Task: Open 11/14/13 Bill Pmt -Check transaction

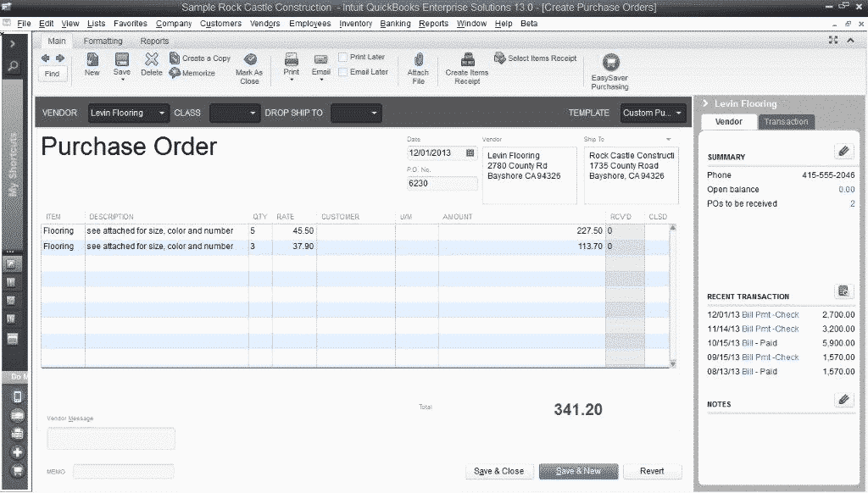Action: [x=770, y=329]
